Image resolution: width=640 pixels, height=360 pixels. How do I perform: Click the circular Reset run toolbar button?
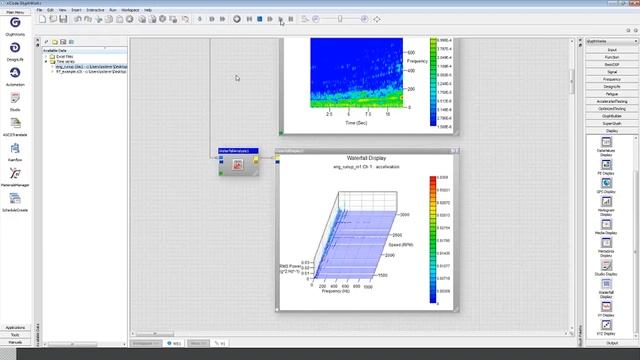tap(237, 19)
